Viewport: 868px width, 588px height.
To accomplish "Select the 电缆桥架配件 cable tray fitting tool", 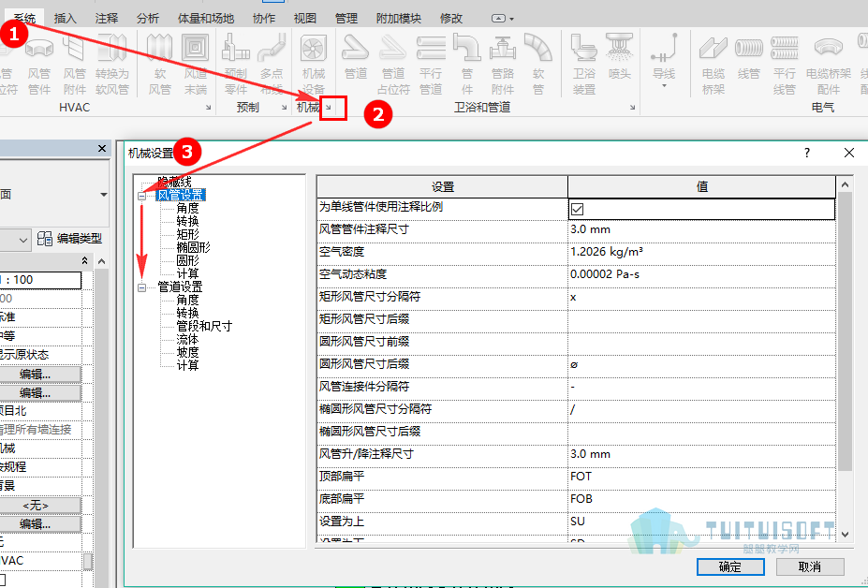I will pyautogui.click(x=828, y=65).
